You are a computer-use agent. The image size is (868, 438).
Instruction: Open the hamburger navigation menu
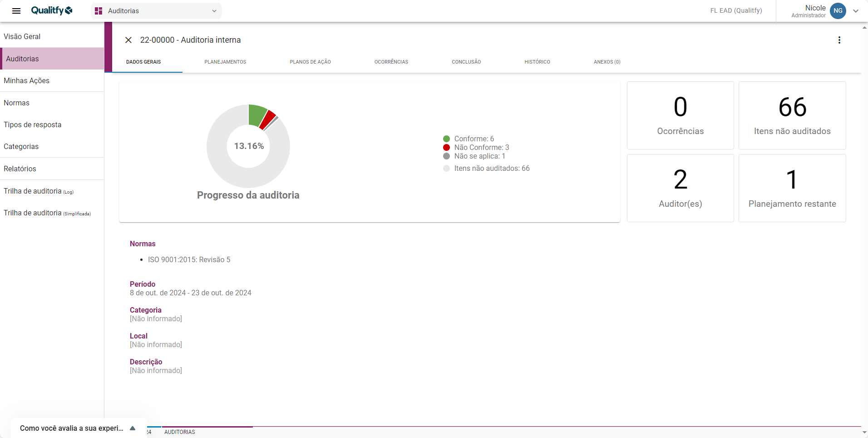[x=16, y=11]
